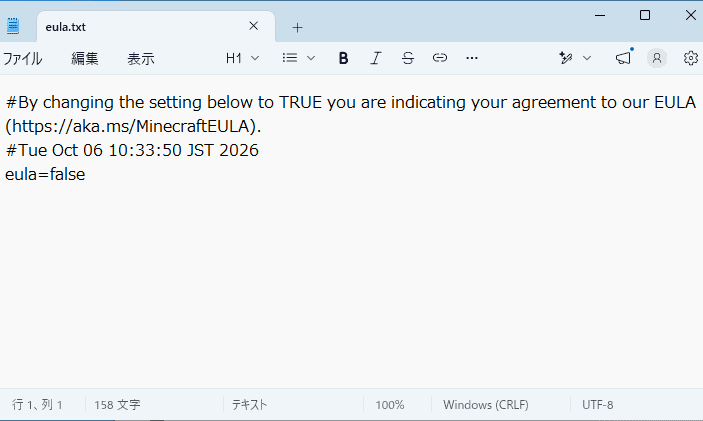
Task: Click the '#Tue Oct 06 10:33:50 JST 2026' line
Action: (x=132, y=150)
